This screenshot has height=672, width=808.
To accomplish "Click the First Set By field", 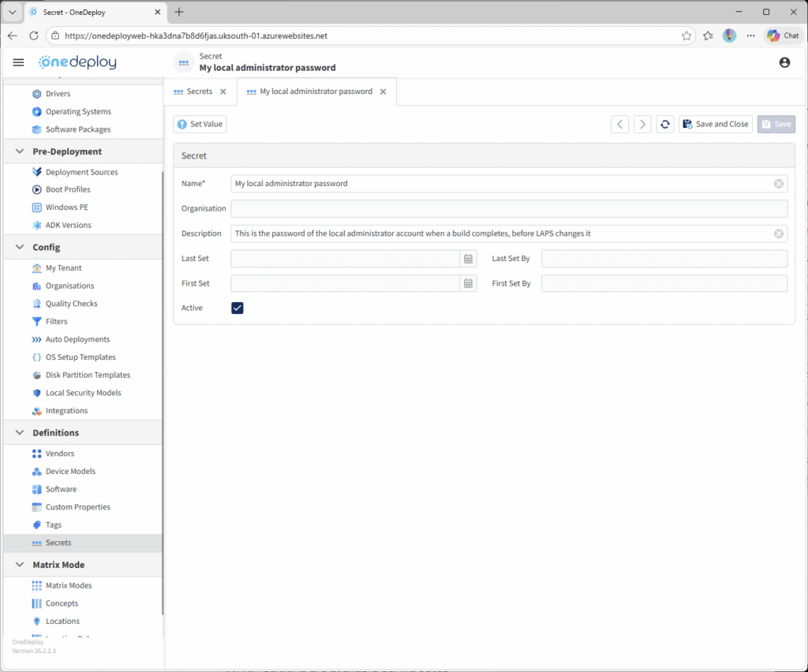I will click(664, 283).
